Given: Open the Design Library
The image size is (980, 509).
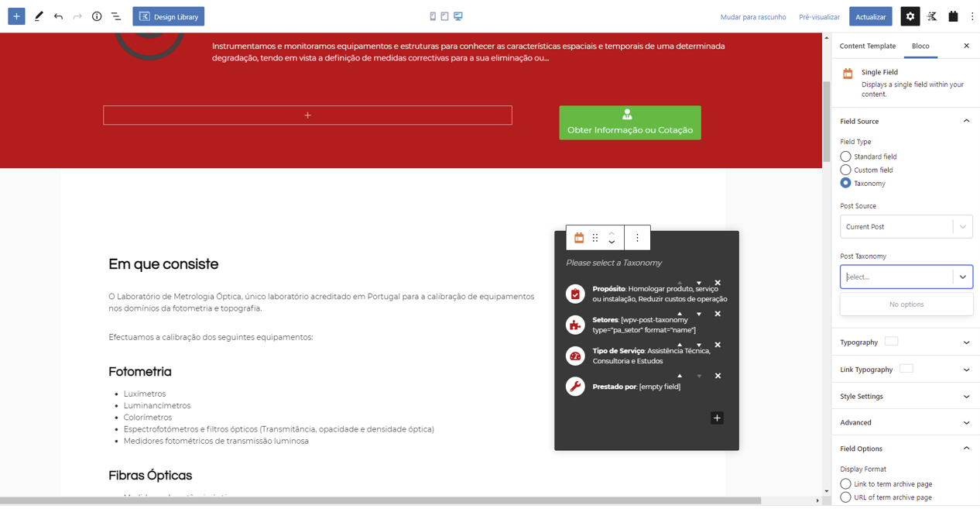Looking at the screenshot, I should tap(168, 16).
